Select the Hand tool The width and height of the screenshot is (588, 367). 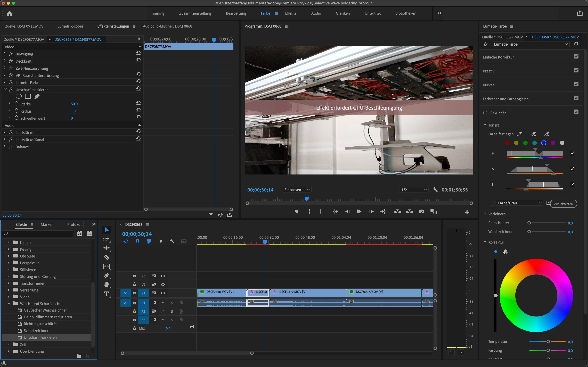106,285
